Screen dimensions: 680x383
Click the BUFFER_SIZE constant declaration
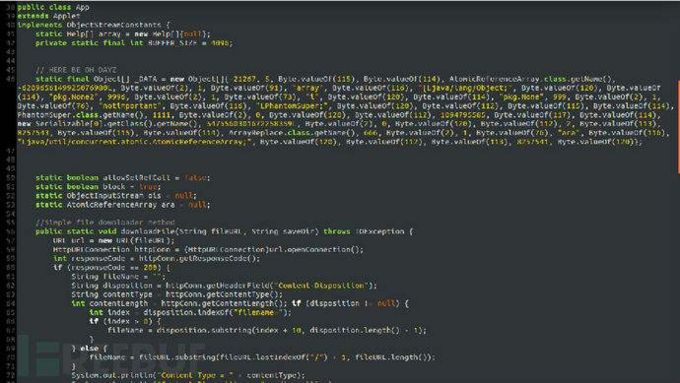coord(134,43)
